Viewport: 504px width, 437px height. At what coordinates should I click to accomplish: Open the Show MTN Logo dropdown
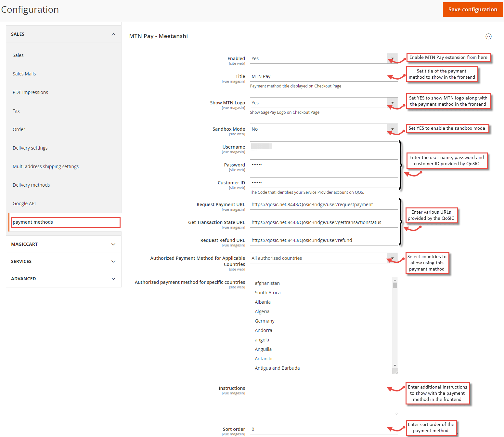(324, 103)
